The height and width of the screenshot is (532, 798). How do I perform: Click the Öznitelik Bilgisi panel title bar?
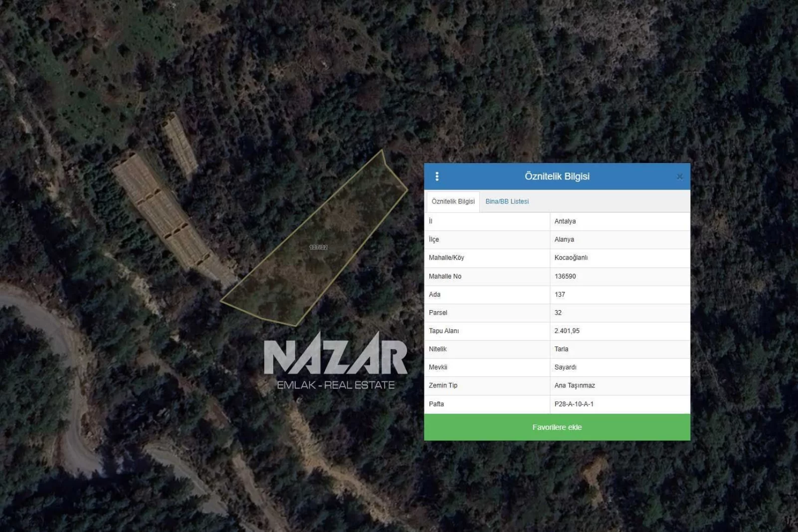pyautogui.click(x=557, y=177)
